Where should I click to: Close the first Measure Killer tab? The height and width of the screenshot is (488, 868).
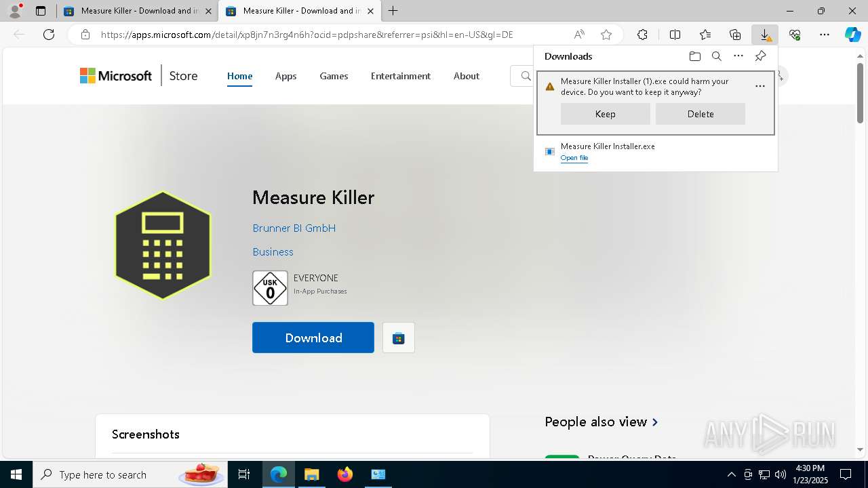pyautogui.click(x=208, y=11)
